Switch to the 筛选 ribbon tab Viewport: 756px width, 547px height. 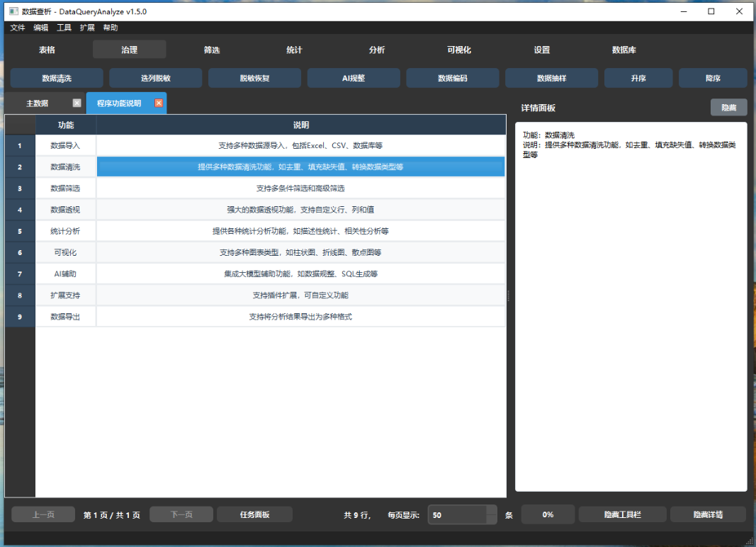[212, 50]
